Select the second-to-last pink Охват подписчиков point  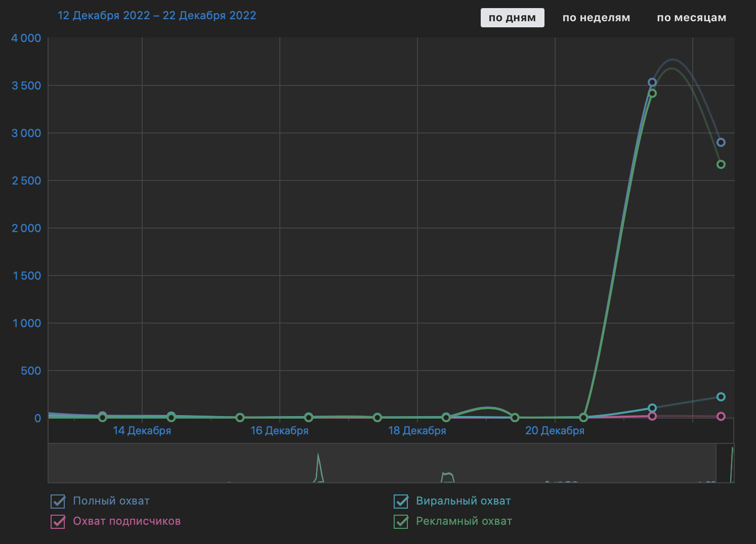(x=652, y=417)
